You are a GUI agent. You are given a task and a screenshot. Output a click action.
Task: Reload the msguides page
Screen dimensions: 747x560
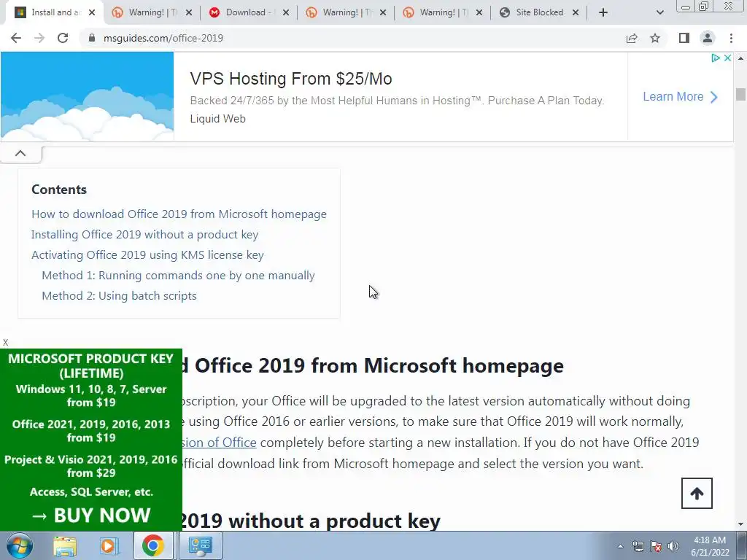[x=63, y=38]
